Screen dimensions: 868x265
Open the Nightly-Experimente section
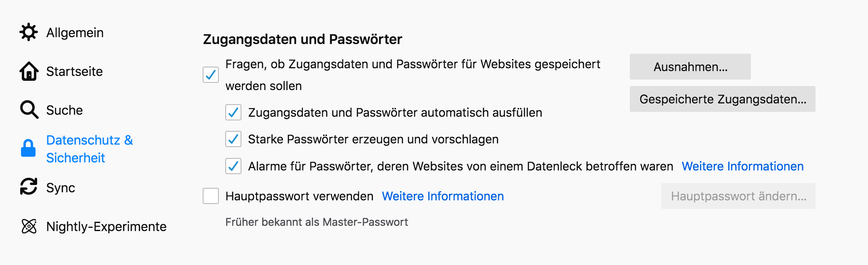pyautogui.click(x=106, y=226)
